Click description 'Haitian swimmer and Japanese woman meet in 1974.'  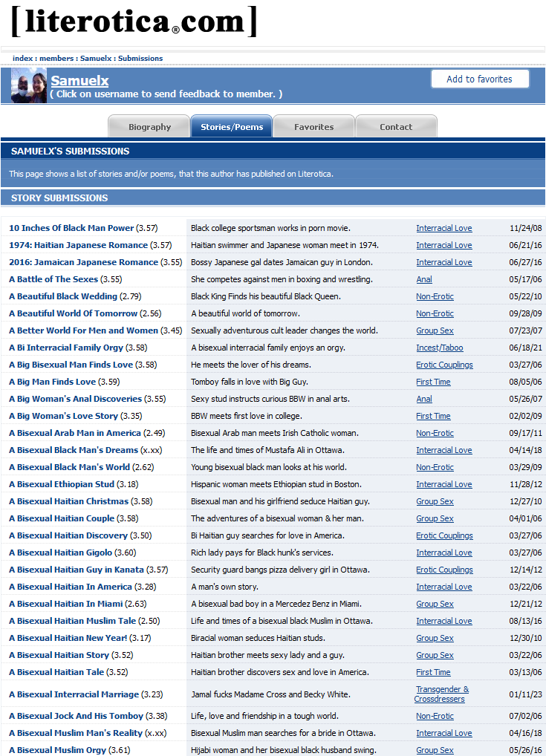[x=285, y=245]
